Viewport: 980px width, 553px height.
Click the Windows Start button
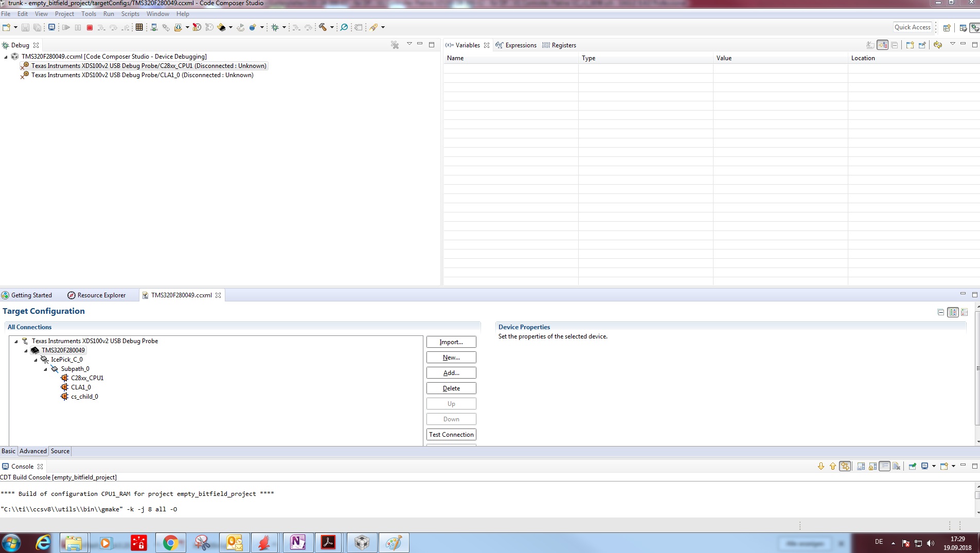tap(11, 543)
